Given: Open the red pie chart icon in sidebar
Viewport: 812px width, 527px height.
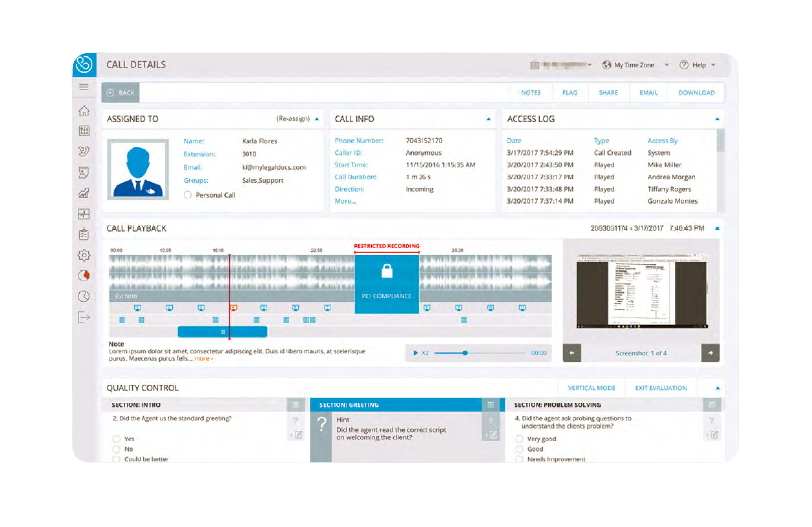Looking at the screenshot, I should (84, 275).
